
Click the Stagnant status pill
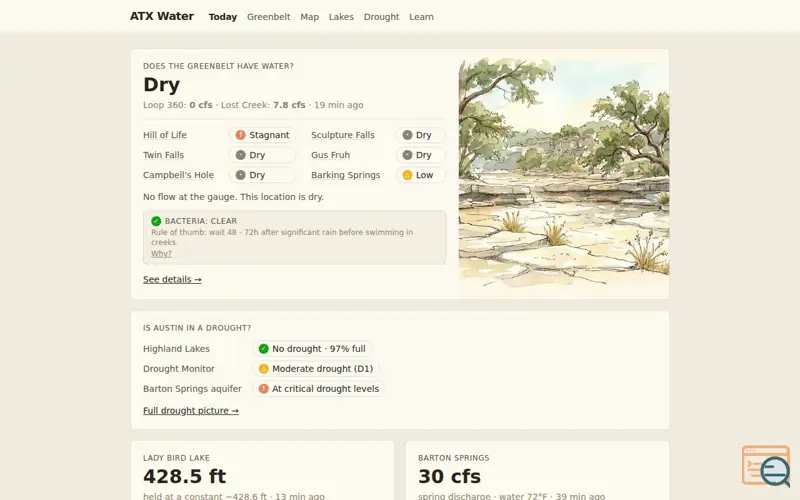(x=262, y=135)
